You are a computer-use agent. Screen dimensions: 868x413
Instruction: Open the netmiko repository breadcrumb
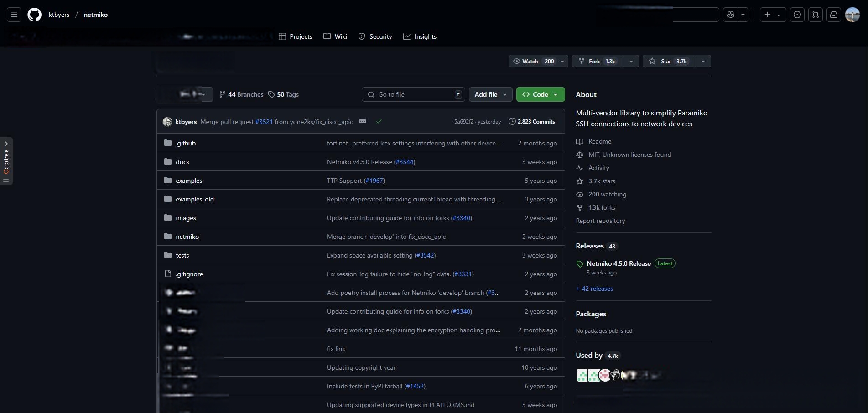96,15
